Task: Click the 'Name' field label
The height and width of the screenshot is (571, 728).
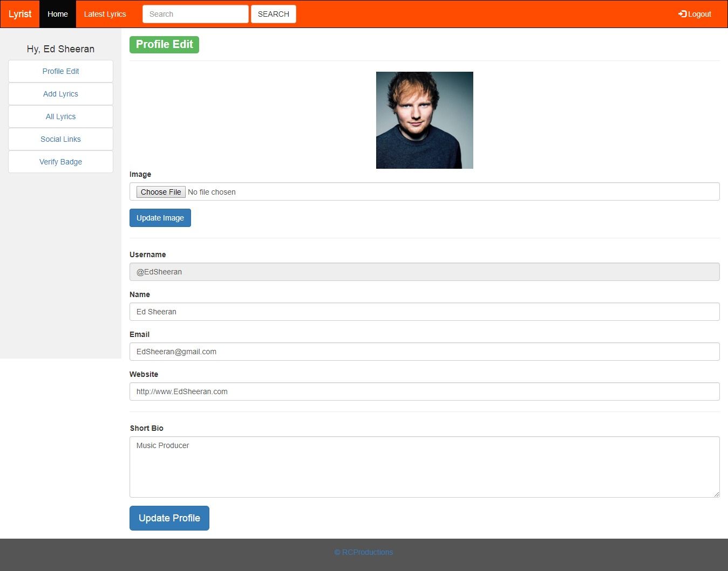Action: [x=140, y=294]
